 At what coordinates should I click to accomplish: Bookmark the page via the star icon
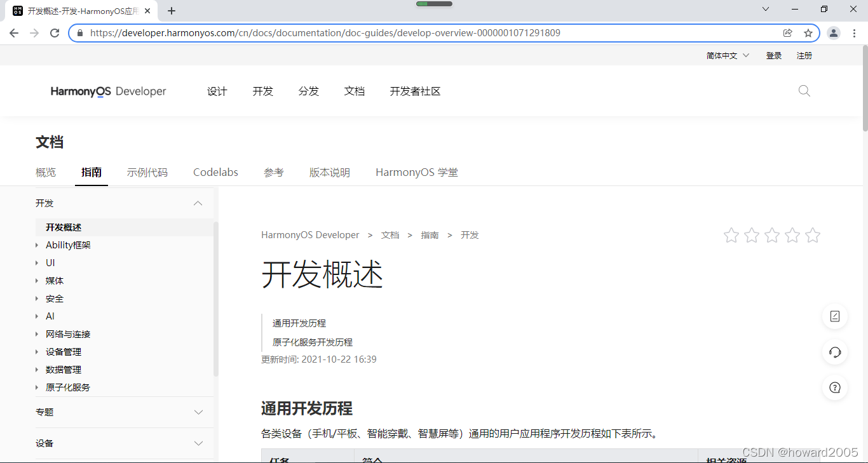808,32
